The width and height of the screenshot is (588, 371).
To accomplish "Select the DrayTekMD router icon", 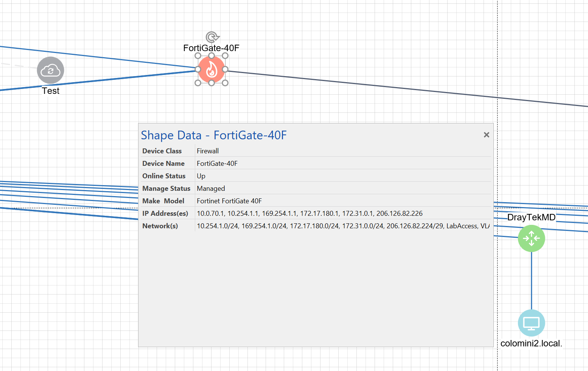I will coord(531,238).
